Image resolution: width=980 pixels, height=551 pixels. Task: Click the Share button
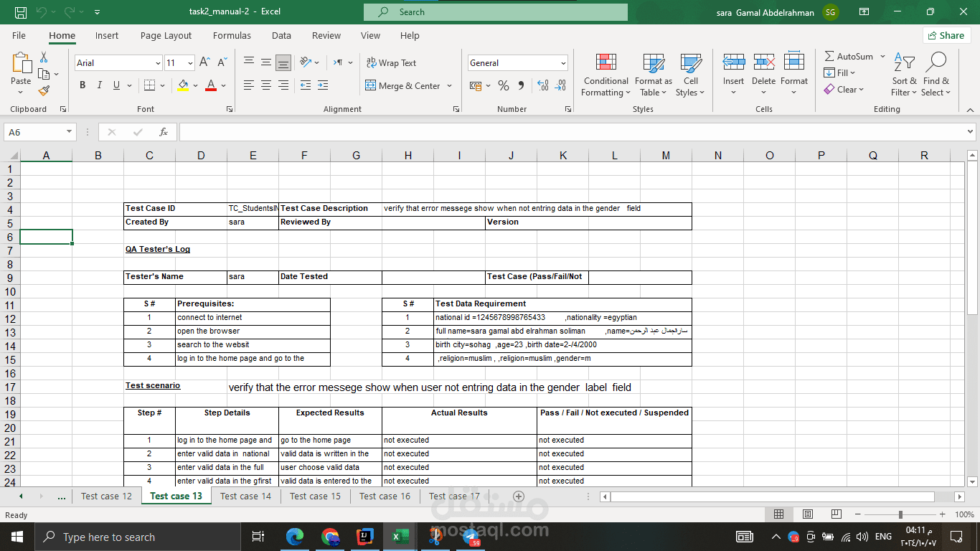point(946,35)
